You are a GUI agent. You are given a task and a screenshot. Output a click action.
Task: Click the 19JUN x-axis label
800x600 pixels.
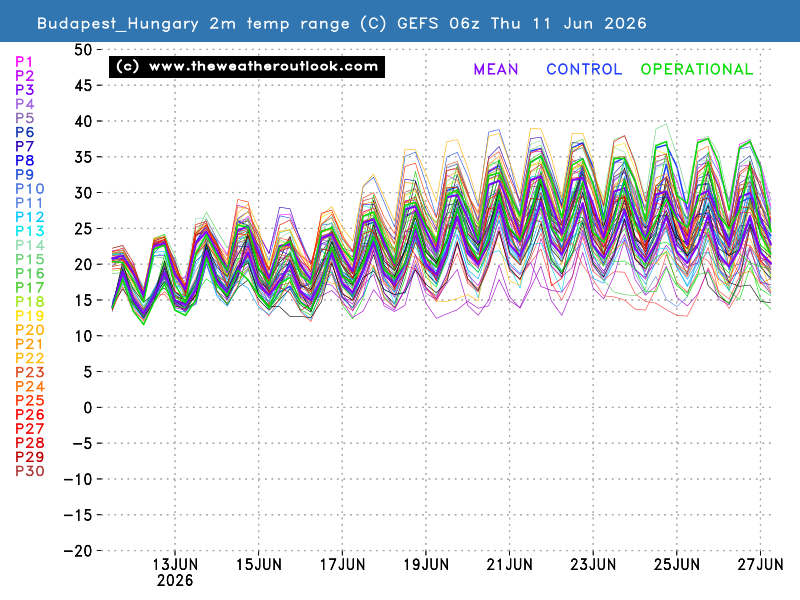(426, 565)
